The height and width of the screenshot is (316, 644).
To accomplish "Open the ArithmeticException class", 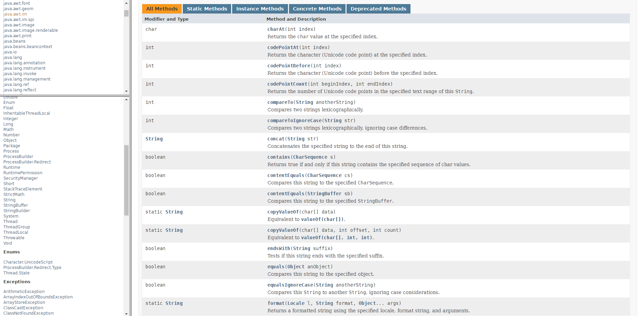I will click(x=24, y=292).
